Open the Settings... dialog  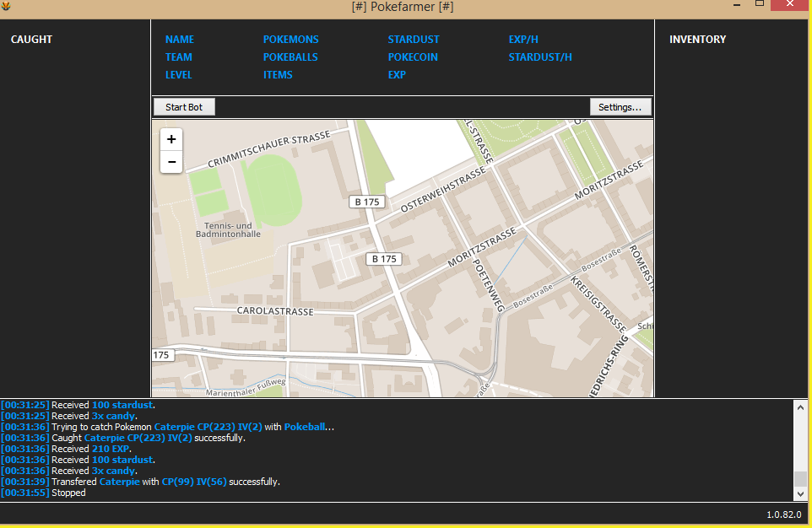pos(620,107)
